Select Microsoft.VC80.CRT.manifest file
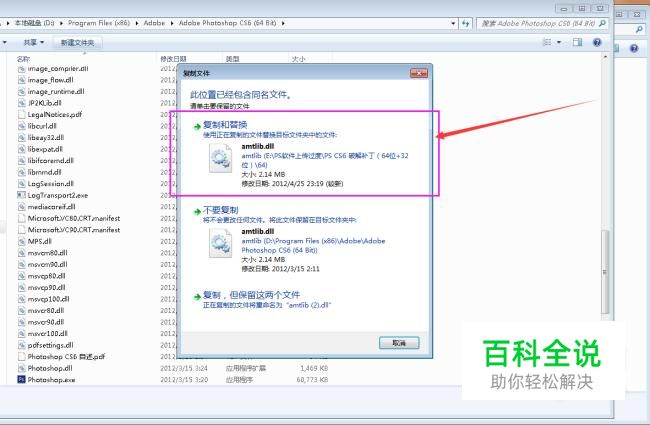This screenshot has height=425, width=650. click(74, 218)
